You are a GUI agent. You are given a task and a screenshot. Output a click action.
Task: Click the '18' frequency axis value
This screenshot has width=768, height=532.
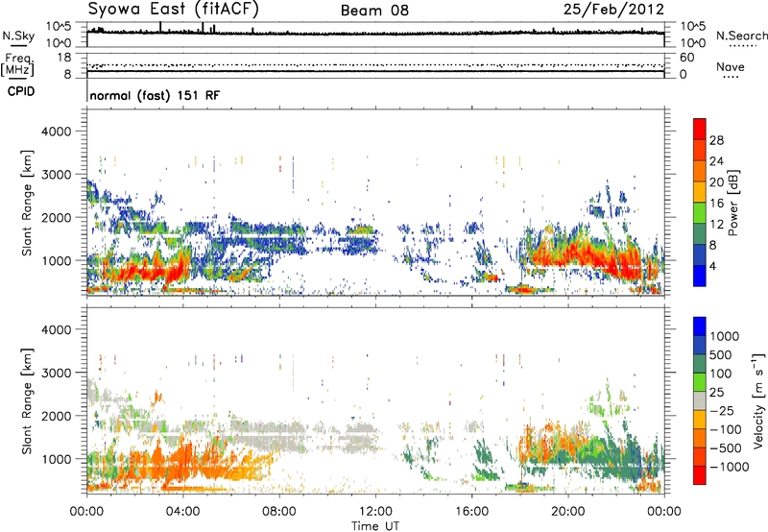[x=64, y=58]
